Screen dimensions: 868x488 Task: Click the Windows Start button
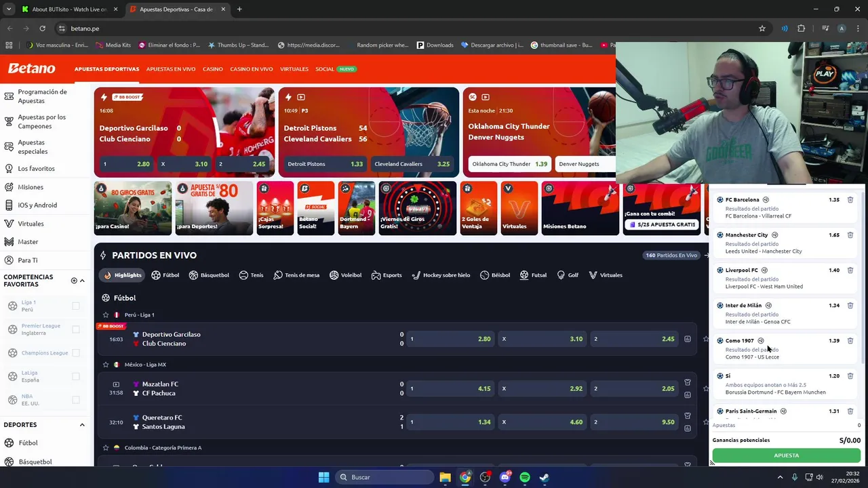click(323, 477)
